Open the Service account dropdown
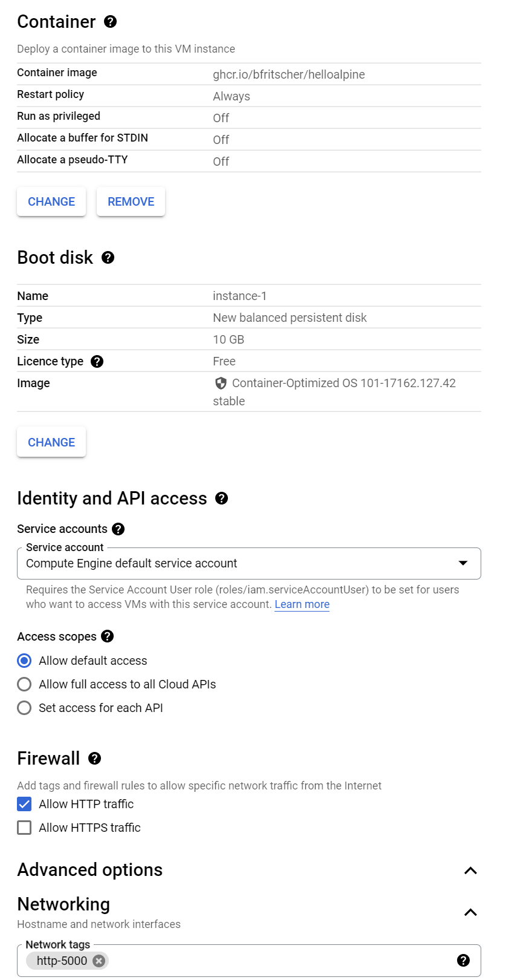Viewport: 529px width, 980px height. [248, 563]
